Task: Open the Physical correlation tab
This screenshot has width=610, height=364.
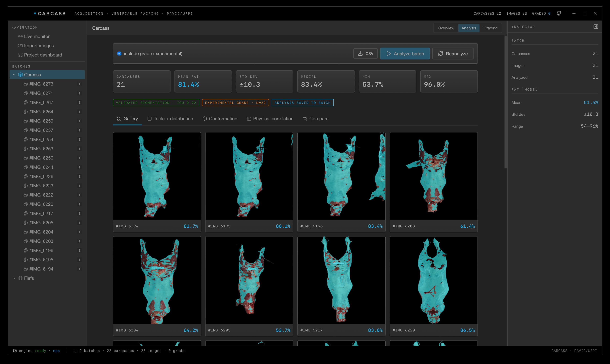Action: point(270,119)
